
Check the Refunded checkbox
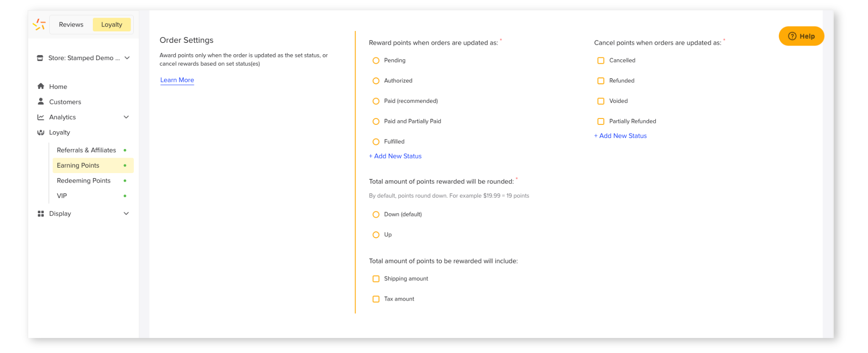(x=601, y=81)
